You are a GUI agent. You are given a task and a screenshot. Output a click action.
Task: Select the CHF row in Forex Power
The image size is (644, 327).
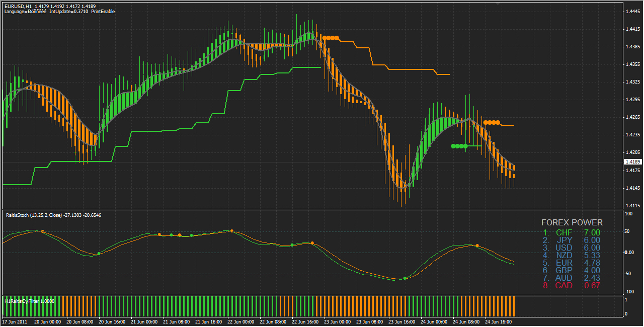572,232
